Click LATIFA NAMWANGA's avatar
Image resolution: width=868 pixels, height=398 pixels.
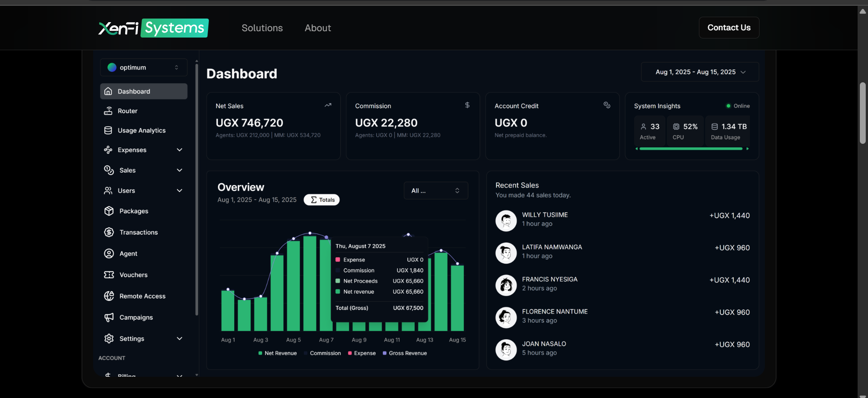click(506, 253)
